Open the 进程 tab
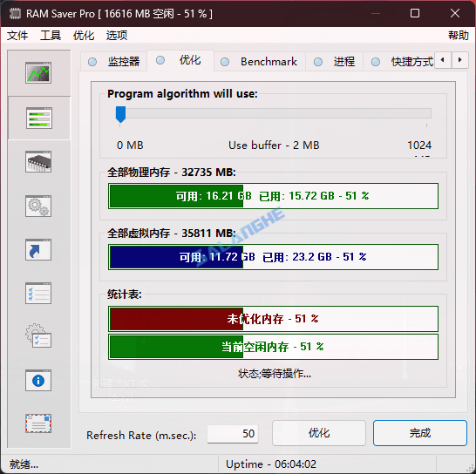Screen dimensions: 476x474 click(334, 62)
